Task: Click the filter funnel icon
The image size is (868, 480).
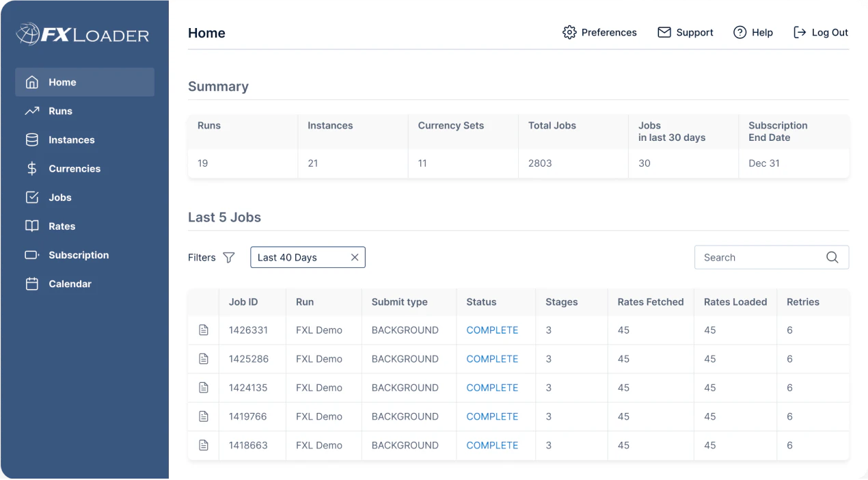Action: (229, 258)
